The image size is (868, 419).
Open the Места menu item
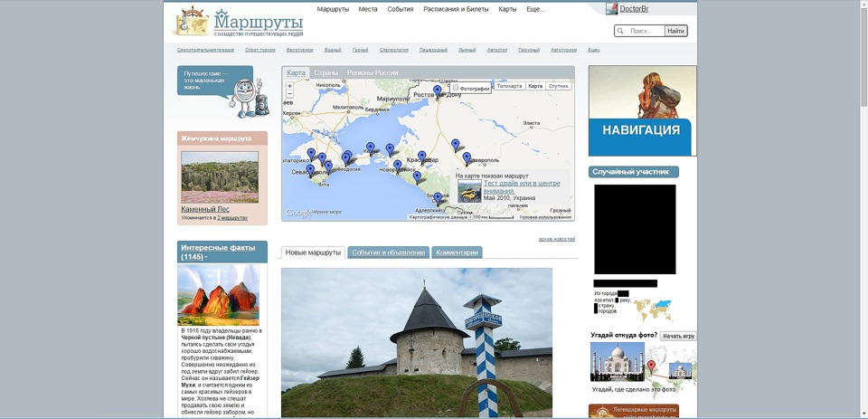368,9
